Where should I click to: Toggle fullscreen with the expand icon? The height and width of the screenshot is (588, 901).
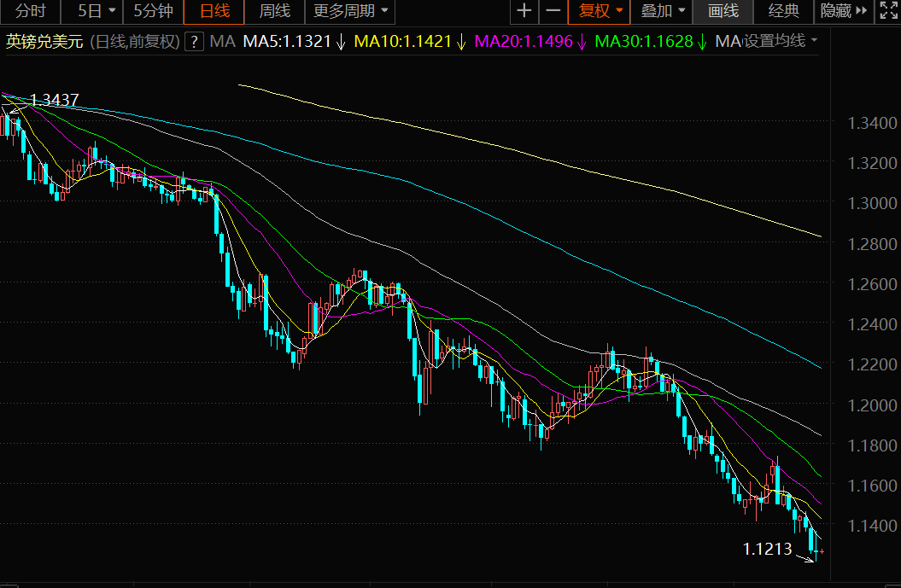point(888,11)
